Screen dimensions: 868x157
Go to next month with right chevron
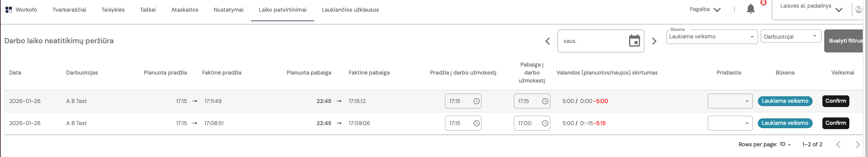pyautogui.click(x=654, y=41)
